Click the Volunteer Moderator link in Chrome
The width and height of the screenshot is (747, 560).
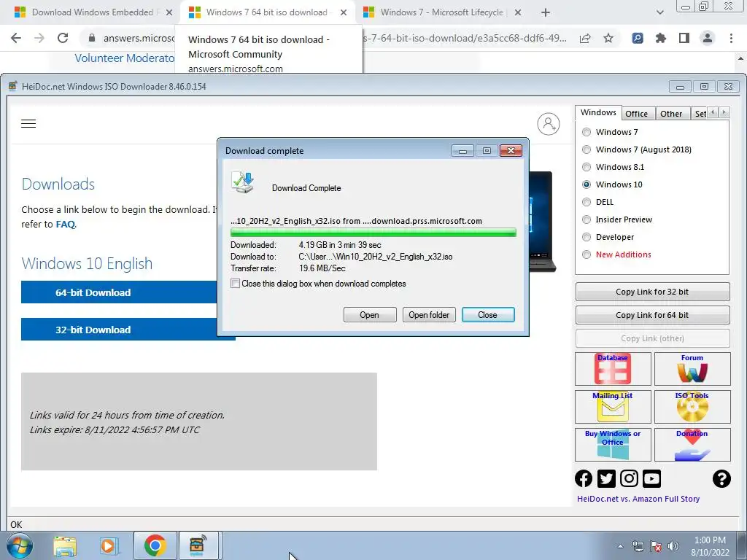125,58
